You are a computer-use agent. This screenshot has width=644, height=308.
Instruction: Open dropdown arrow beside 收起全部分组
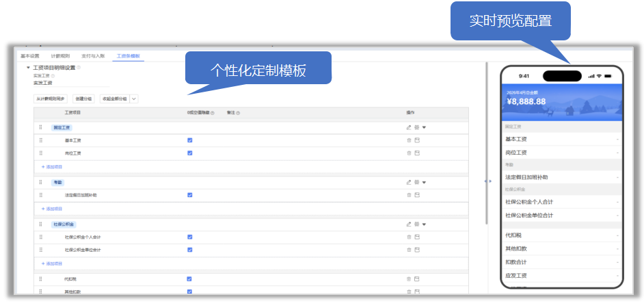[134, 99]
